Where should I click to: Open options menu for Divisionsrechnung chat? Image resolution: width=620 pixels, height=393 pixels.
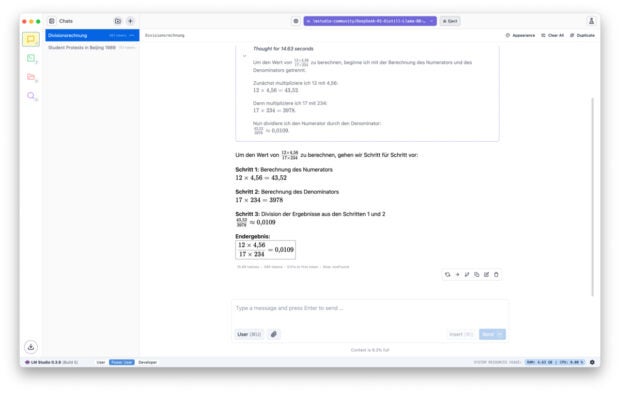132,36
